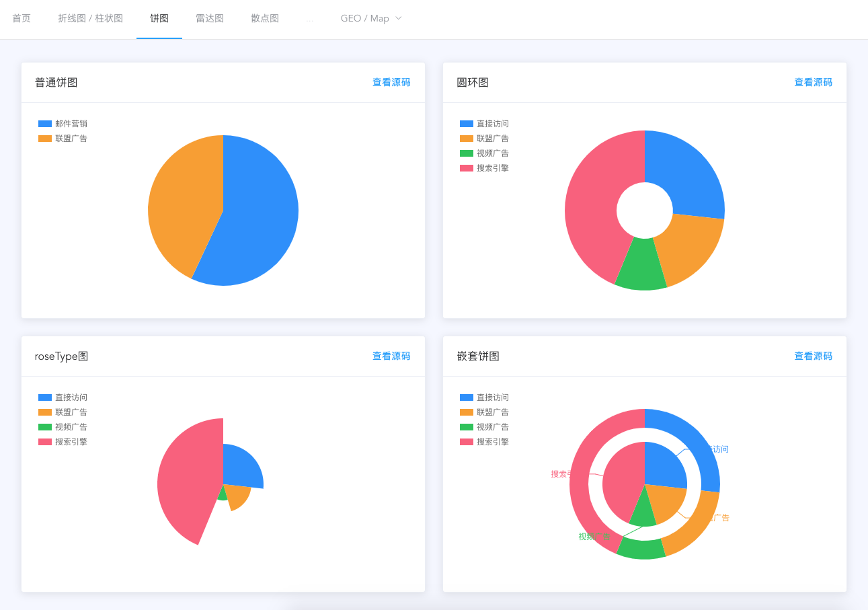868x610 pixels.
Task: Hide 直接访问 series in roseType图 legend
Action: click(63, 397)
